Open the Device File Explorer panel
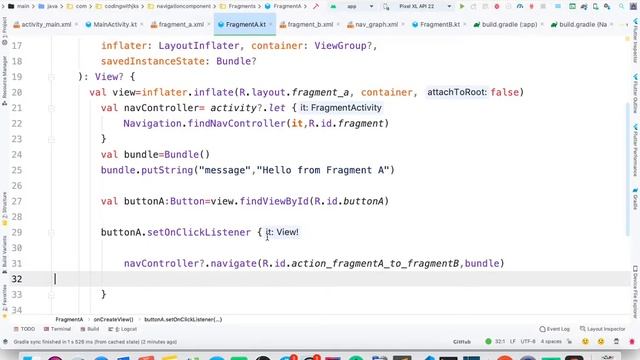 point(636,292)
